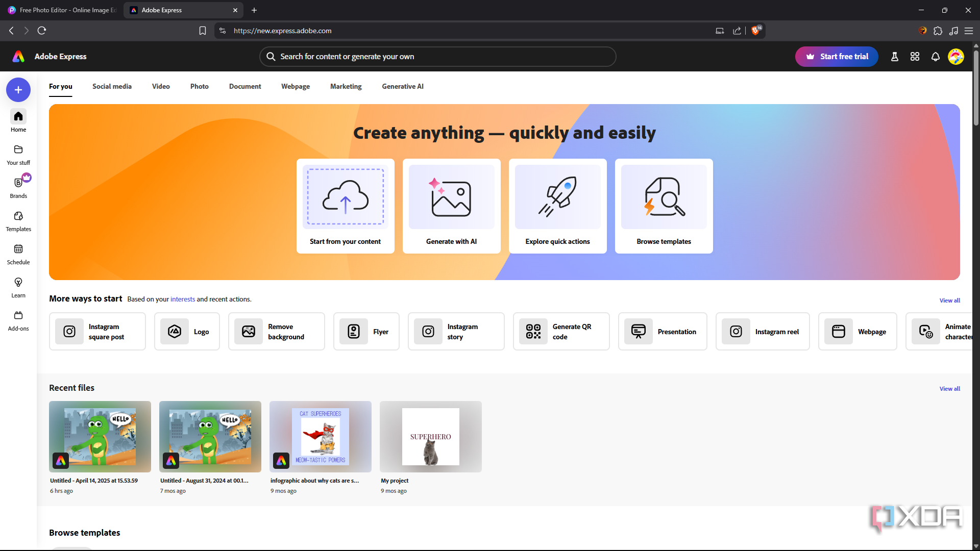Open Untitled August 31, 2024 file thumbnail
Viewport: 980px width, 551px height.
pos(210,437)
